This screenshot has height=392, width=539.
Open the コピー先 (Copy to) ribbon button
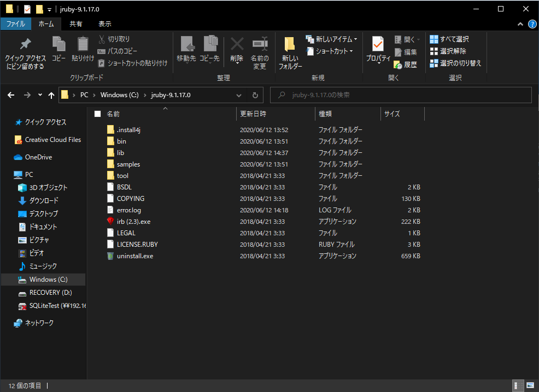[209, 50]
